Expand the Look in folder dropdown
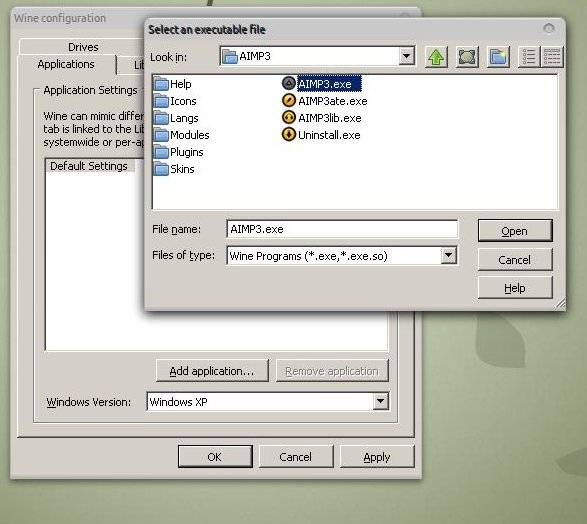587x524 pixels. [406, 56]
